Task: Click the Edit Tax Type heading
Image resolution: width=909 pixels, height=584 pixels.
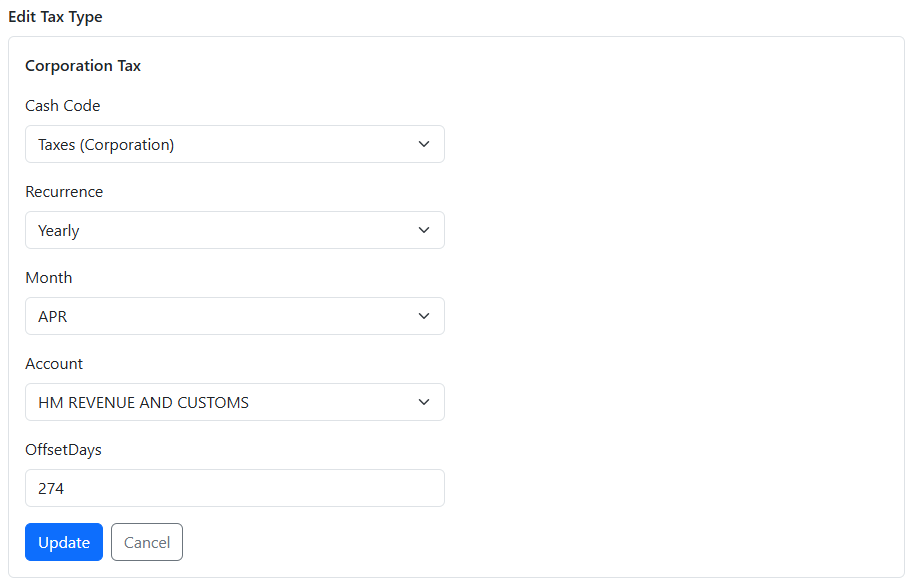Action: coord(55,16)
